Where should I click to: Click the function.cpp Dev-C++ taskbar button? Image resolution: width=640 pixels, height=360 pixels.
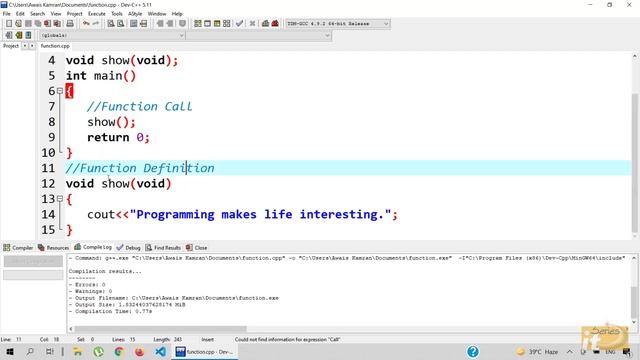(204, 351)
